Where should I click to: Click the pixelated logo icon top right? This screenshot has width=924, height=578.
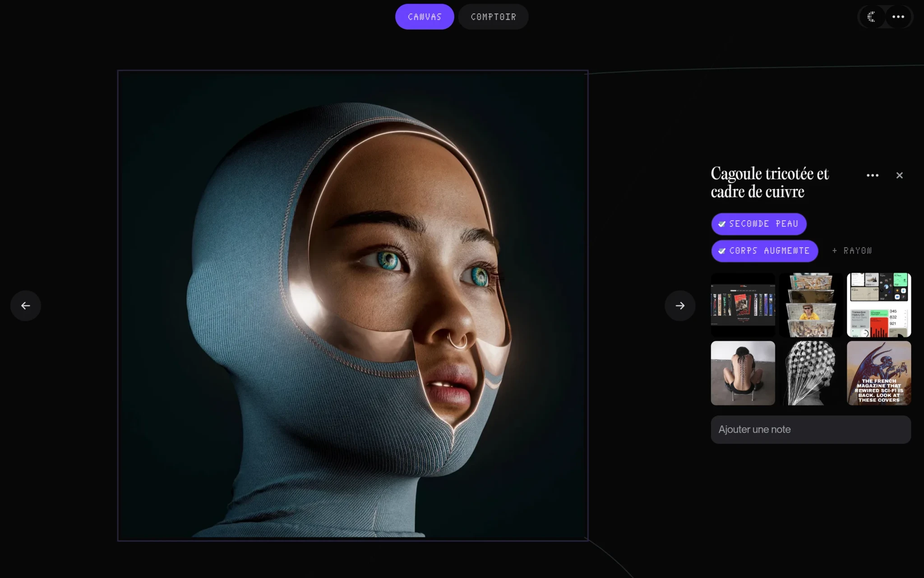point(871,17)
